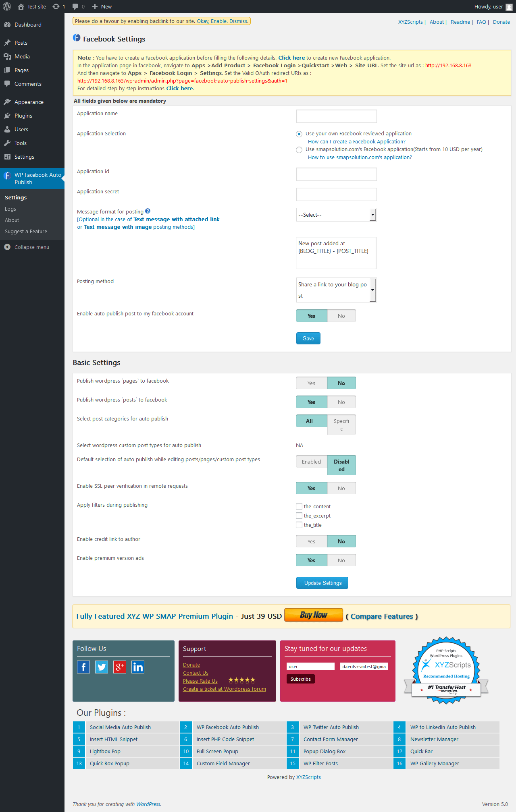Open Compare Features link
Screen dimensions: 516x812
click(382, 616)
